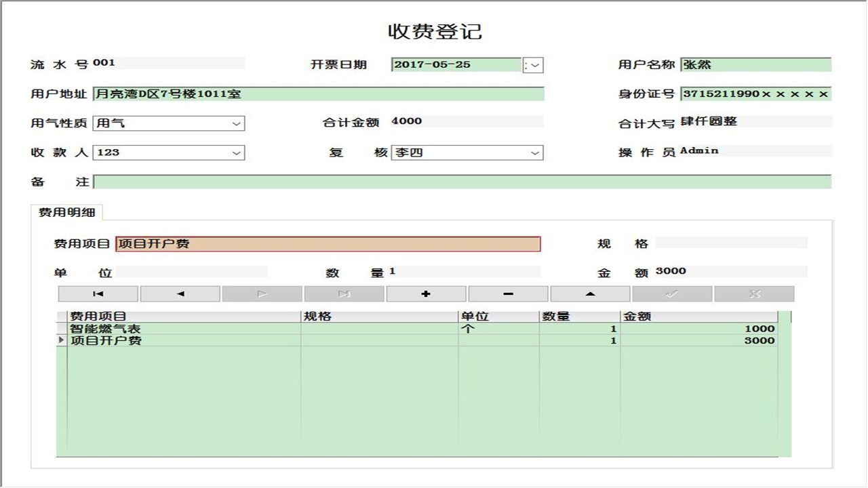Edit the record with the triangle icon
The image size is (868, 488).
[590, 293]
